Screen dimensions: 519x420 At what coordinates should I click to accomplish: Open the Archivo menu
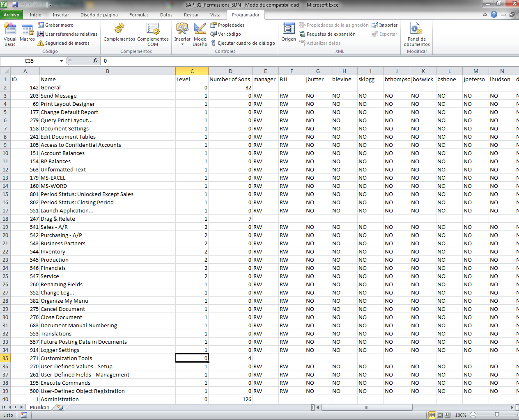pos(12,15)
